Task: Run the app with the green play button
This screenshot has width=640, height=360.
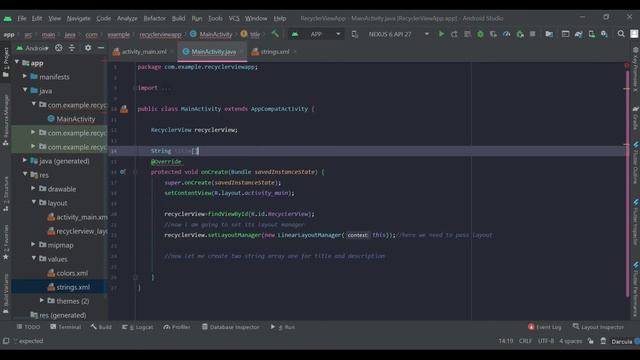Action: pyautogui.click(x=441, y=34)
